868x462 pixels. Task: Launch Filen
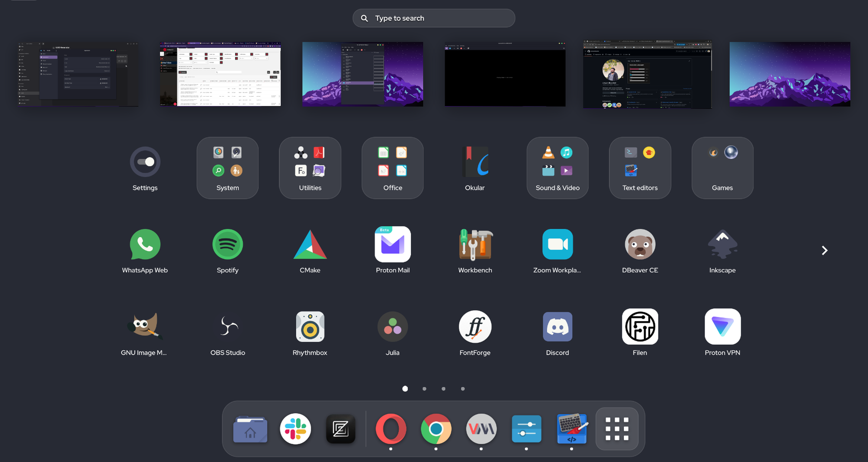point(640,333)
